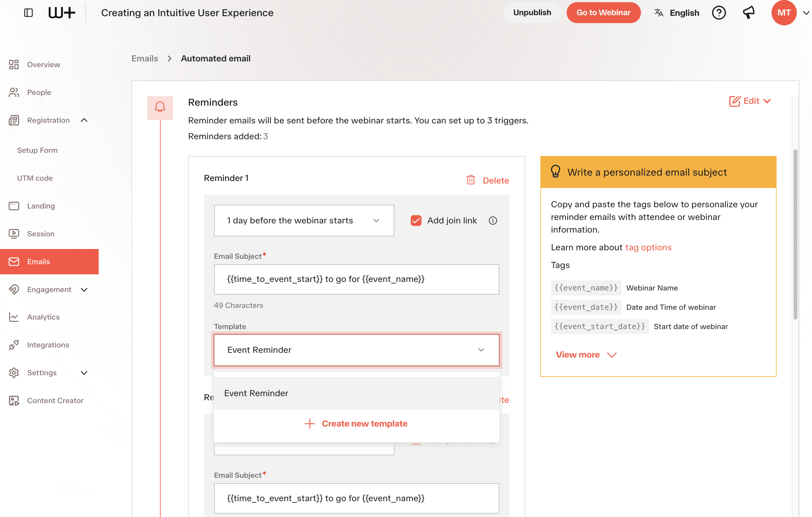Click the Emails envelope icon
Viewport: 812px width, 517px height.
14,262
